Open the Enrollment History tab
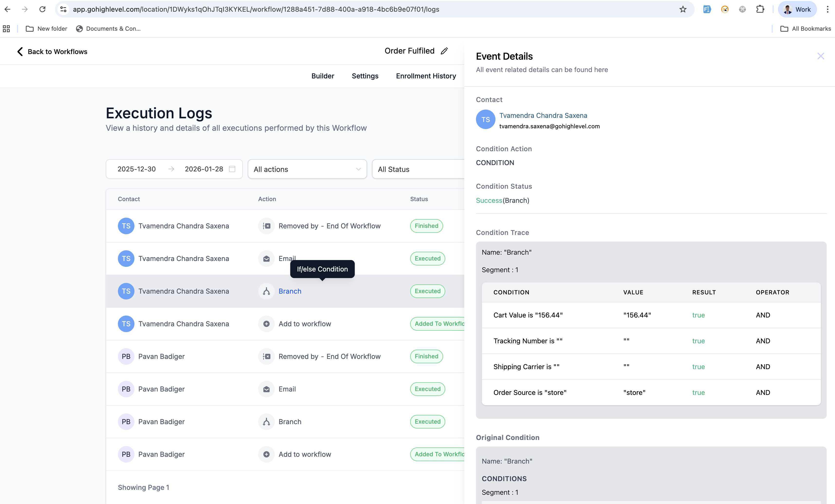This screenshot has height=504, width=835. click(426, 76)
